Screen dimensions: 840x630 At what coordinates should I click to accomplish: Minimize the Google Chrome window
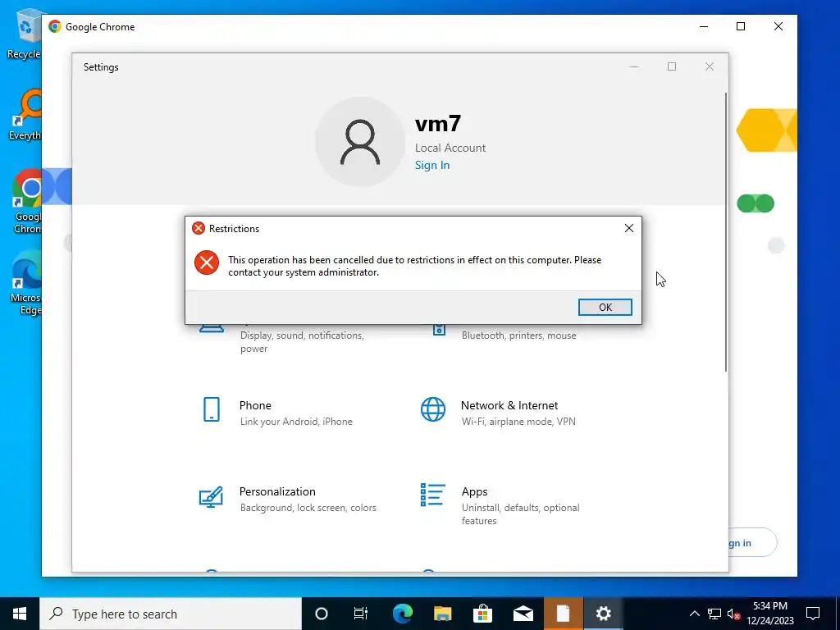(x=704, y=26)
